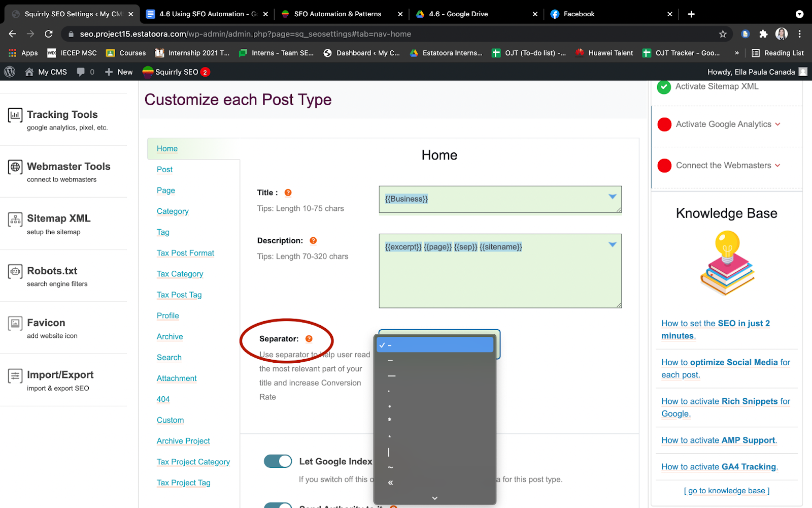Click the Knowledge Base lightbulb image
The height and width of the screenshot is (508, 812).
pyautogui.click(x=727, y=263)
